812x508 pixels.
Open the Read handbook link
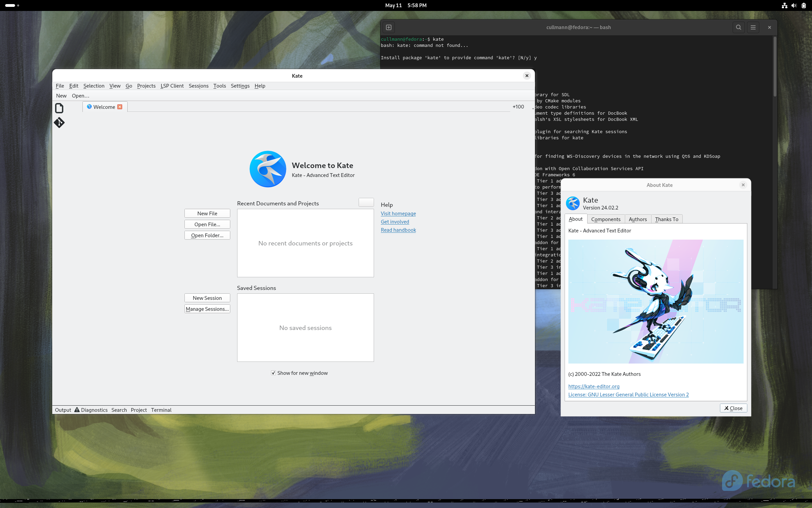click(x=398, y=230)
